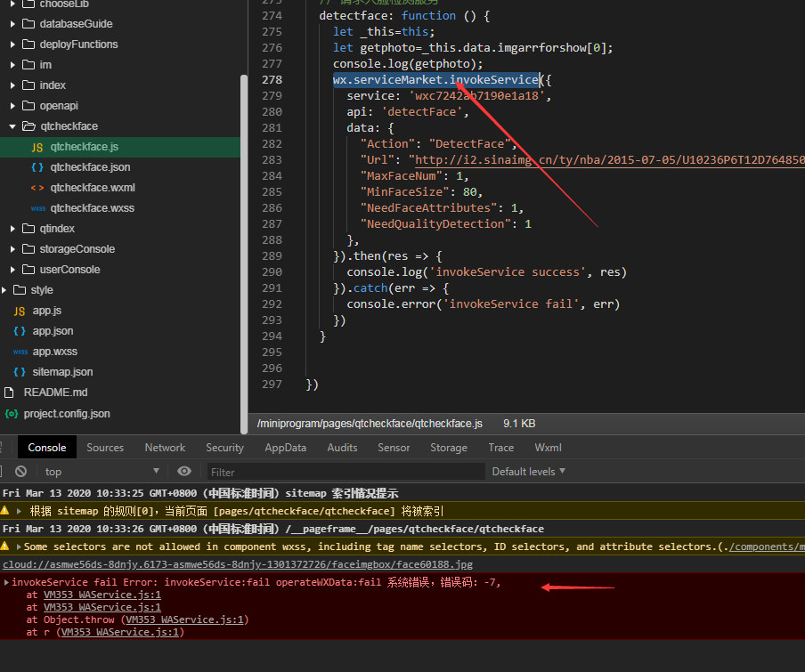Switch to the Console tab
The width and height of the screenshot is (805, 672).
[46, 448]
